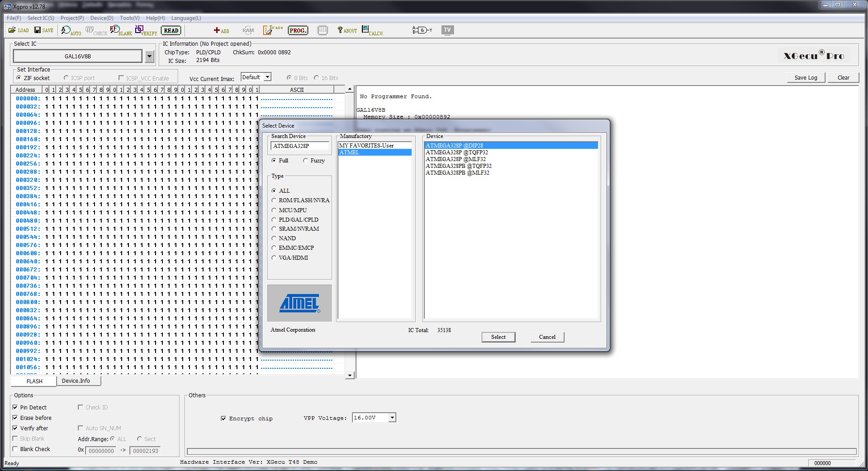Select the VGA/HDMI type option
The width and height of the screenshot is (868, 471).
tap(274, 258)
